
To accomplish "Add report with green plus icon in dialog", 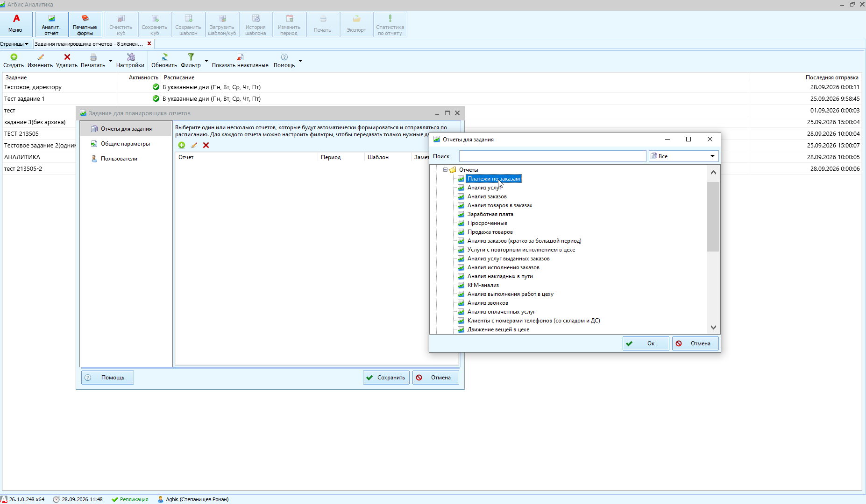I will (182, 145).
